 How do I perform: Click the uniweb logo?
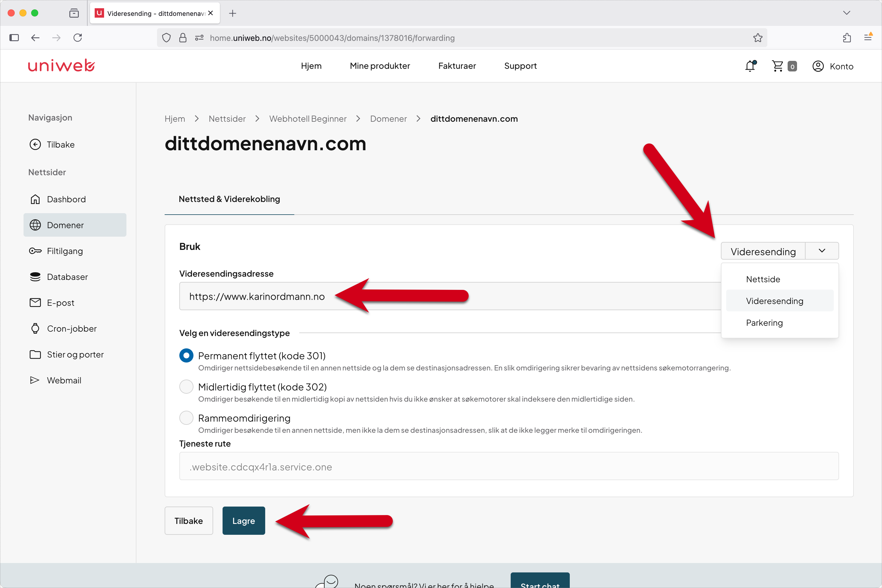coord(61,66)
